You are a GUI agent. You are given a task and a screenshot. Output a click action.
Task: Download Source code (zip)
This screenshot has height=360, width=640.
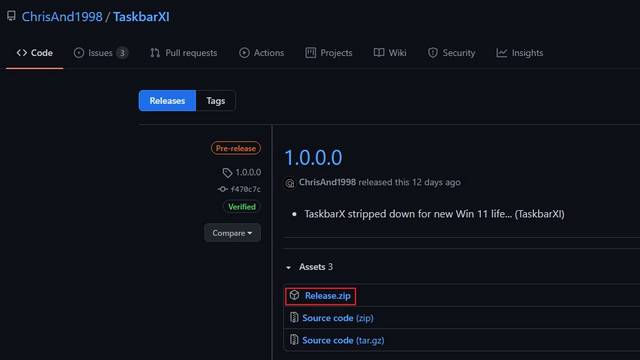point(338,318)
